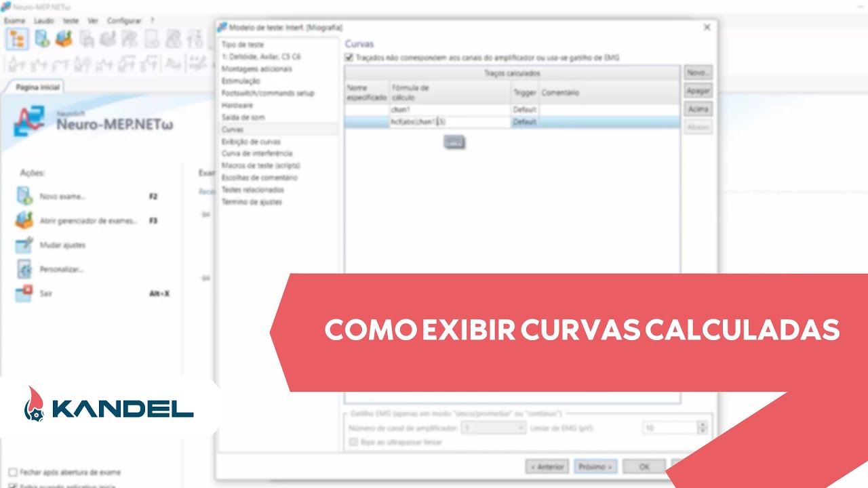Click the exam manager toolbar icon with orange tray
This screenshot has width=868, height=488.
tap(64, 39)
